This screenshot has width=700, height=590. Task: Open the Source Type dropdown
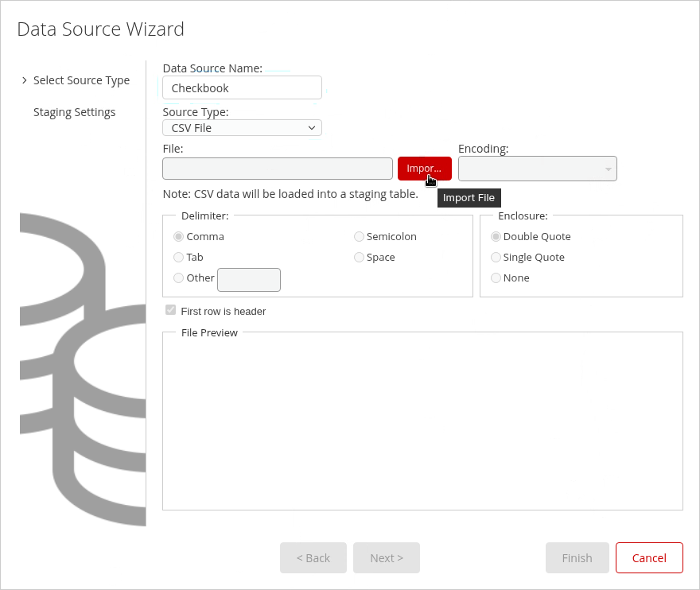coord(242,128)
